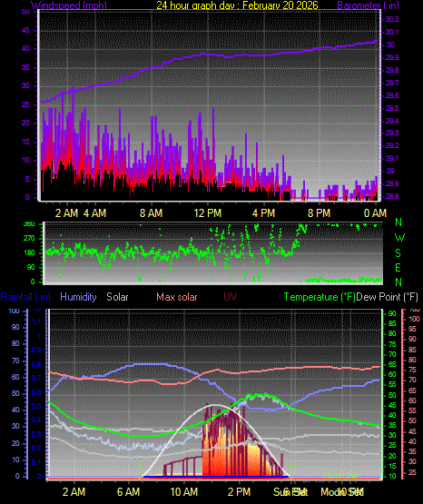Click the 'UV' legend label

pyautogui.click(x=230, y=297)
